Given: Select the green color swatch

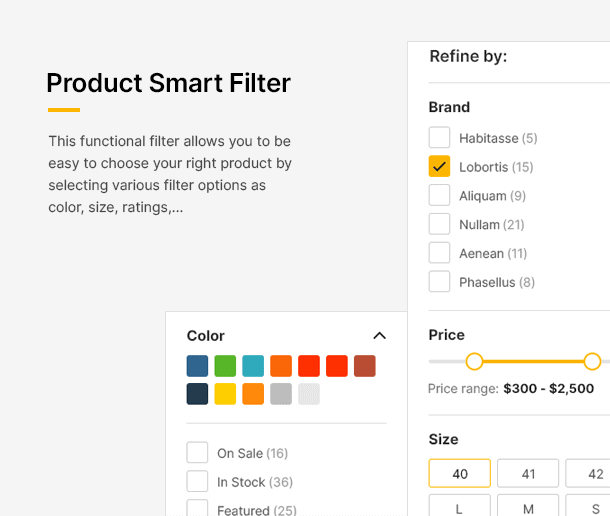Looking at the screenshot, I should 225,366.
